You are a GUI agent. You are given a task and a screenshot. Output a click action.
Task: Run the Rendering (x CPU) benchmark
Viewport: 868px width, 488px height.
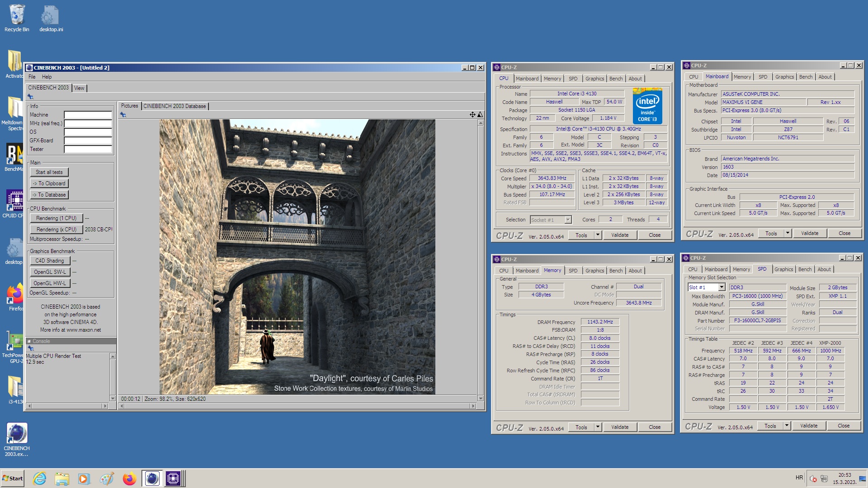[56, 230]
